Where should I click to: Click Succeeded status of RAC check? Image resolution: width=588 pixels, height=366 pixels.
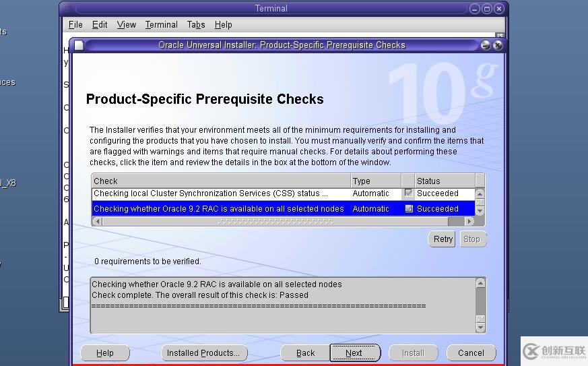point(438,209)
